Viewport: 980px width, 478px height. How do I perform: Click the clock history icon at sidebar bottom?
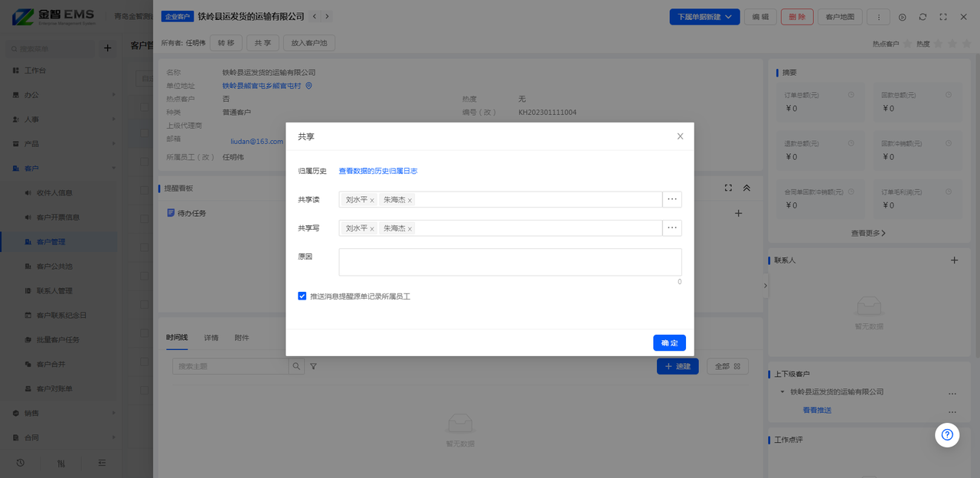click(x=20, y=463)
